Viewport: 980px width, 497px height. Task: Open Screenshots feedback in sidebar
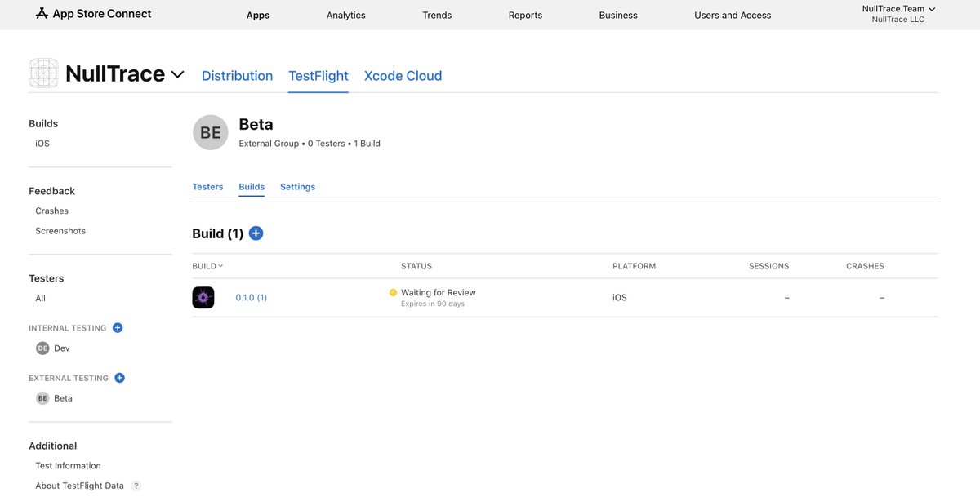point(60,231)
